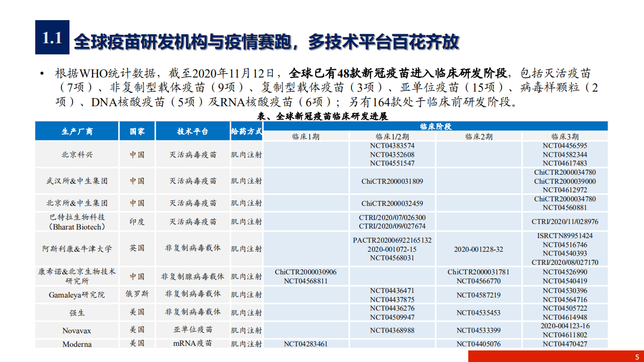Click the 给药方式 column header

tap(245, 131)
